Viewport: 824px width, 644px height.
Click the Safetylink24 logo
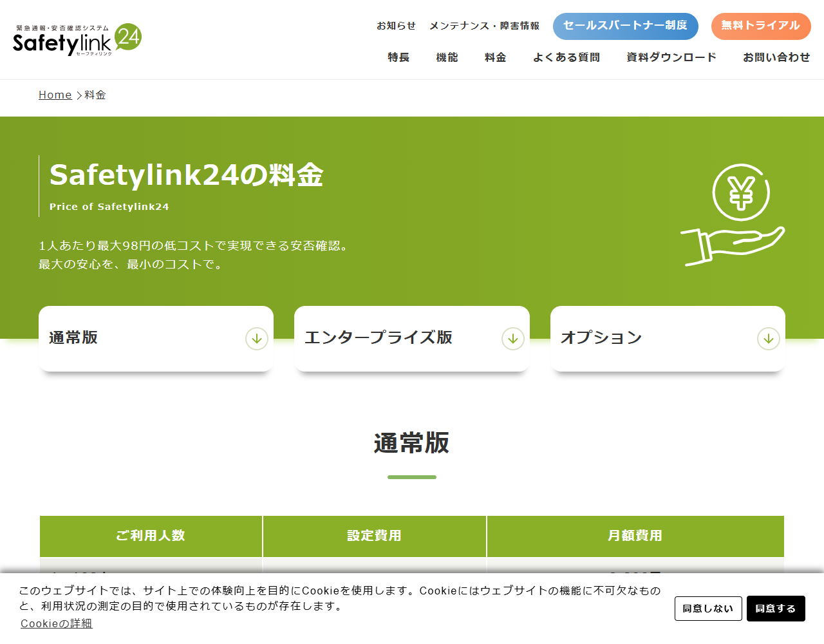pyautogui.click(x=77, y=40)
